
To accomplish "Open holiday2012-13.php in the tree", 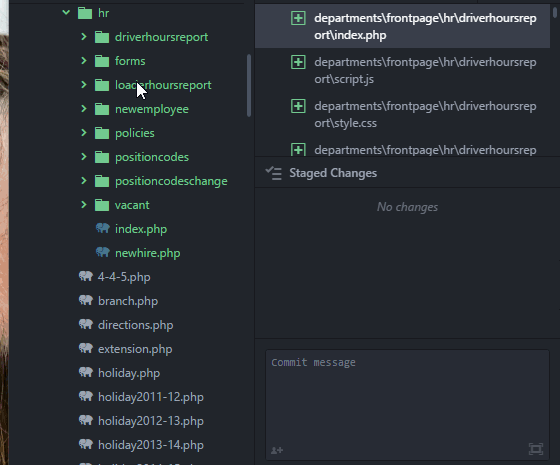I will (151, 421).
